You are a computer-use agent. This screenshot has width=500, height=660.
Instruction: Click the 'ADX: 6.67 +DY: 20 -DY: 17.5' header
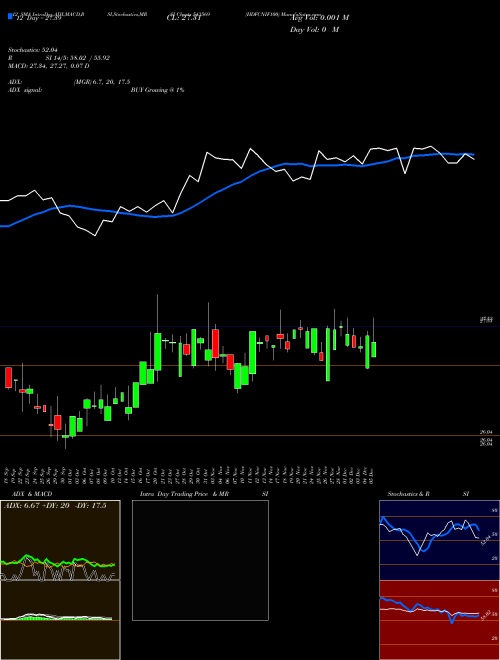click(55, 506)
